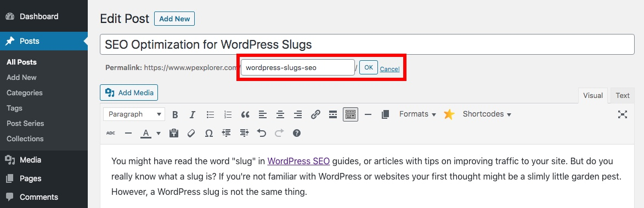Viewport: 644px width, 208px height.
Task: Toggle the toolbar kitchen sink button
Action: pyautogui.click(x=351, y=114)
